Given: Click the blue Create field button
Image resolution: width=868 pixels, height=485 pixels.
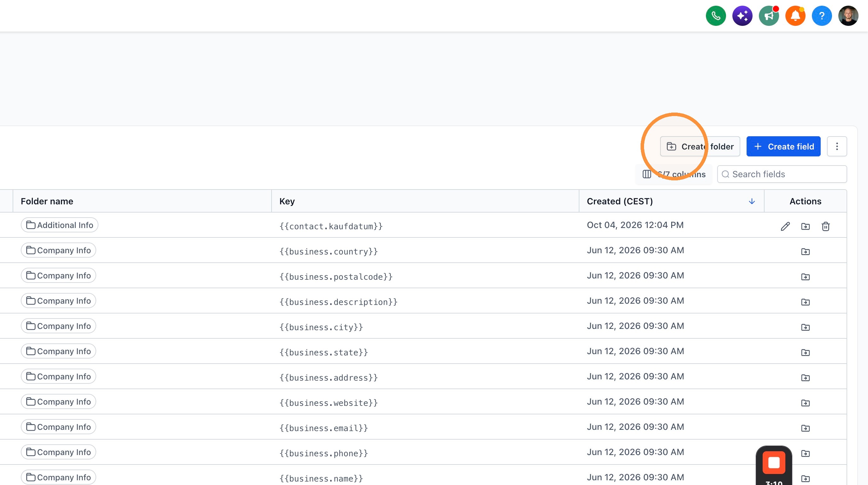Looking at the screenshot, I should tap(783, 147).
